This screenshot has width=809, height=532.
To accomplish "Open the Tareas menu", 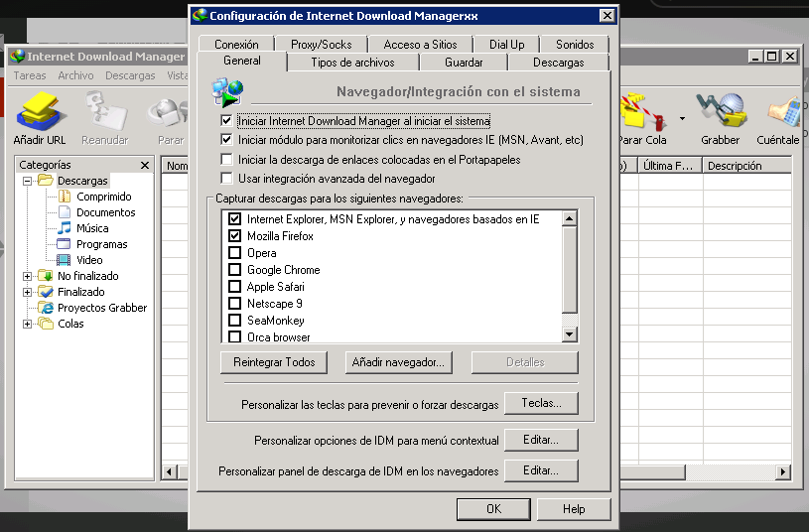I will [30, 75].
